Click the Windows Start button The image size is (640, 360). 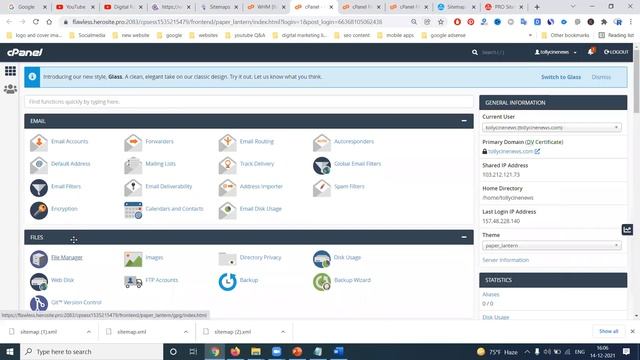pyautogui.click(x=10, y=351)
